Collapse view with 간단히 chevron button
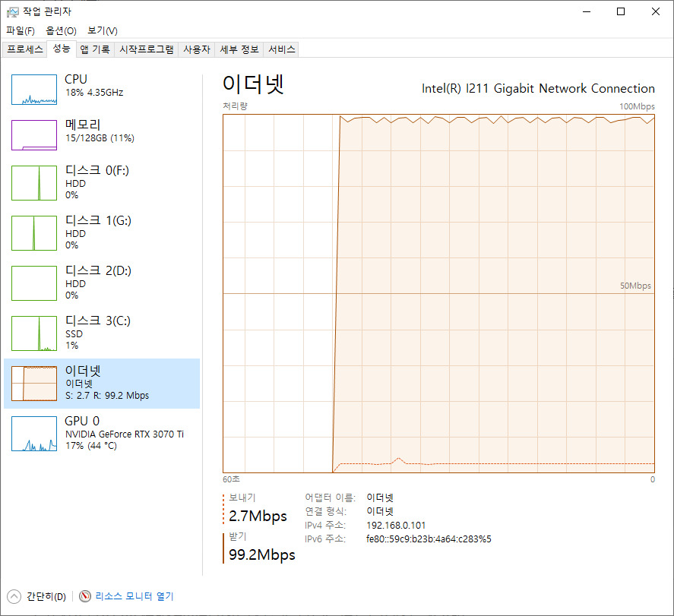674x616 pixels. [x=14, y=596]
